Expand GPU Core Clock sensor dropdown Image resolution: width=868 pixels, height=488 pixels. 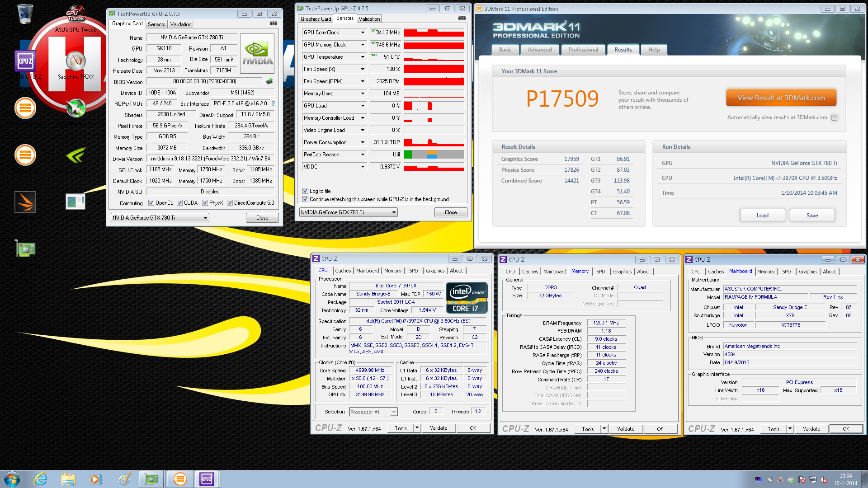point(363,33)
